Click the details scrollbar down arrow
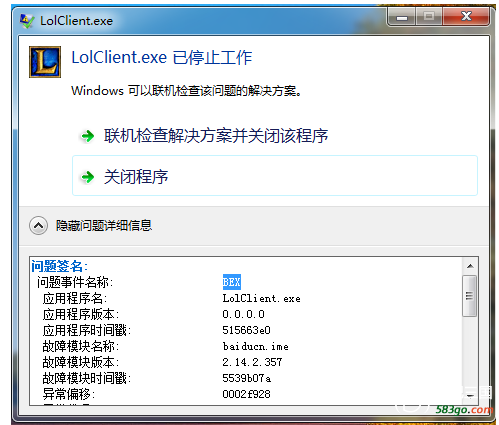Screen dimensions: 499x425 (470, 396)
